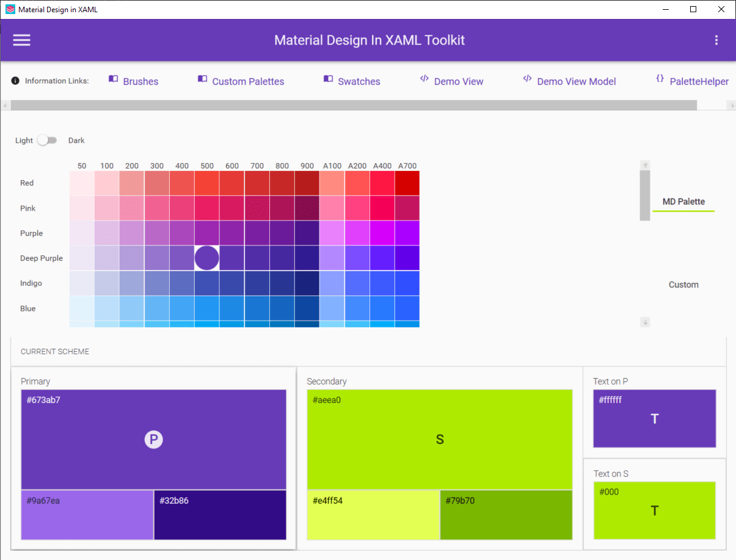Select the Pink A400 swatch
The width and height of the screenshot is (736, 560).
[x=382, y=208]
